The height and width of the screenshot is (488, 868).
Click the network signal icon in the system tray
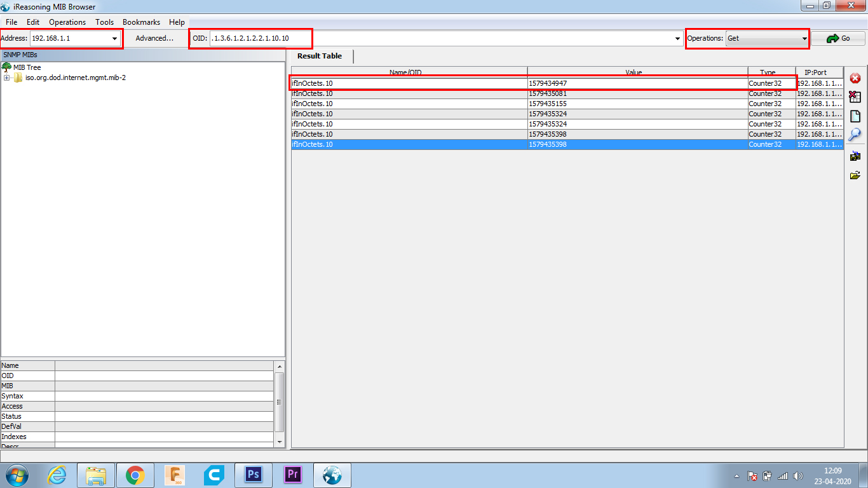point(783,475)
